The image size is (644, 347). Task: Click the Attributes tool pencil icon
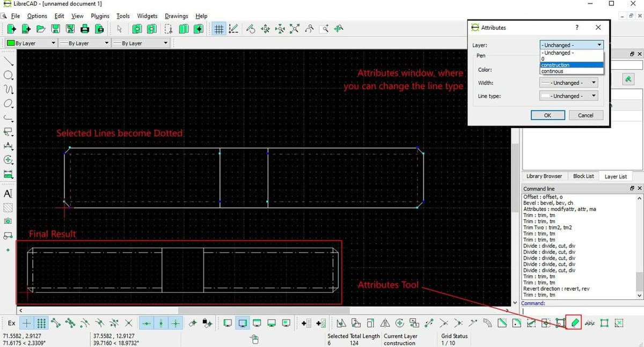(x=574, y=323)
